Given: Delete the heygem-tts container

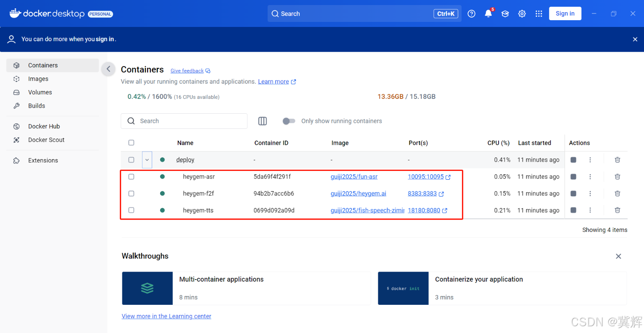Looking at the screenshot, I should click(x=618, y=210).
